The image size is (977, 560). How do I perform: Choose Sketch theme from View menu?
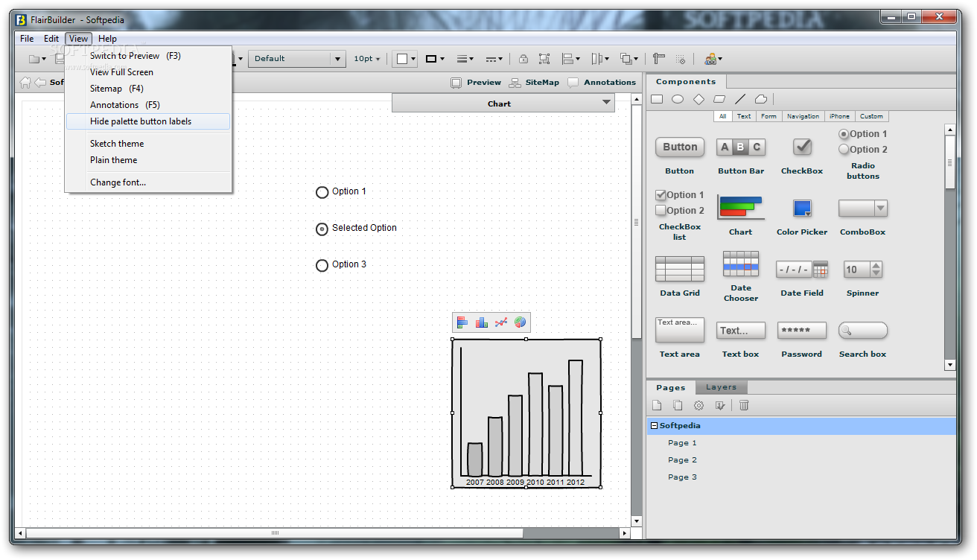tap(148, 144)
